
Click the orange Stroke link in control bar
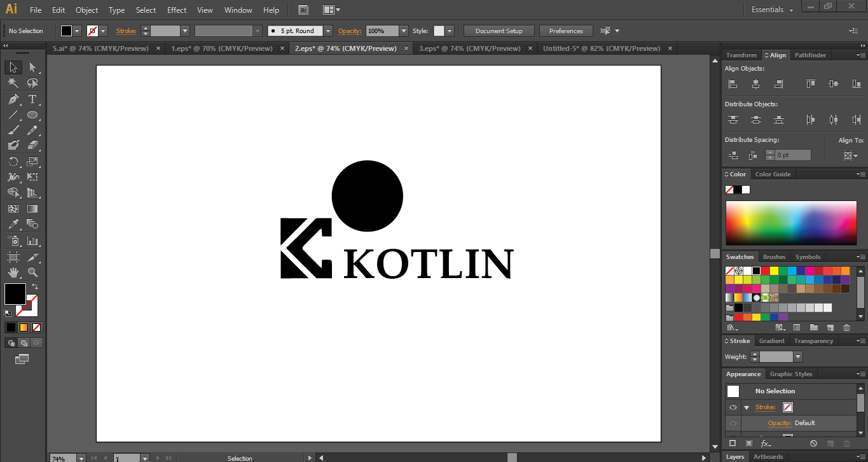[126, 31]
